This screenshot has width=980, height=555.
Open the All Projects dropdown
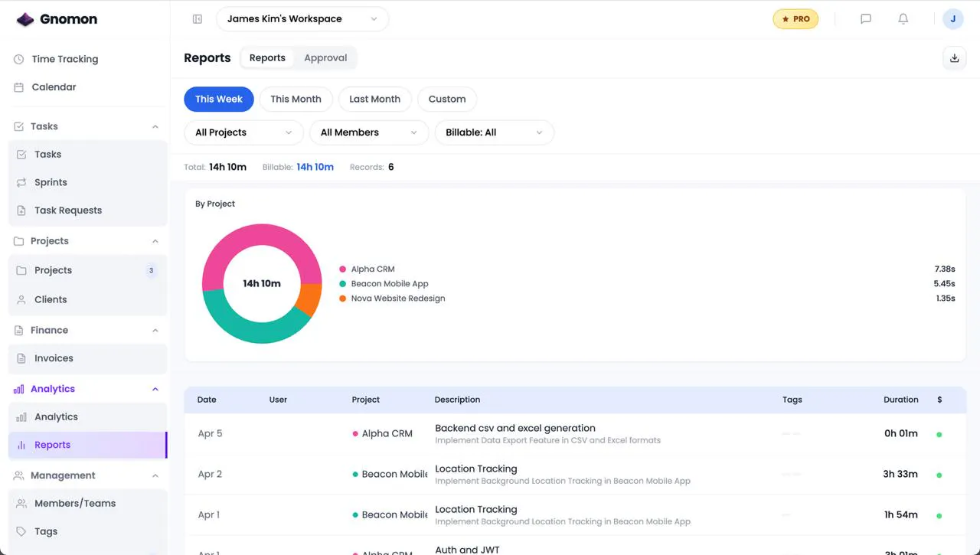(x=243, y=132)
